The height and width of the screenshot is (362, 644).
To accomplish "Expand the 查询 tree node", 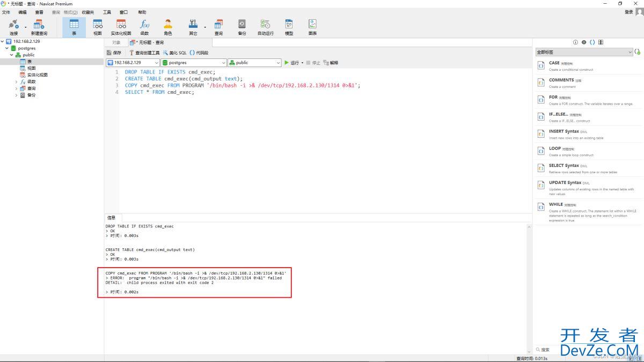I will tap(16, 88).
